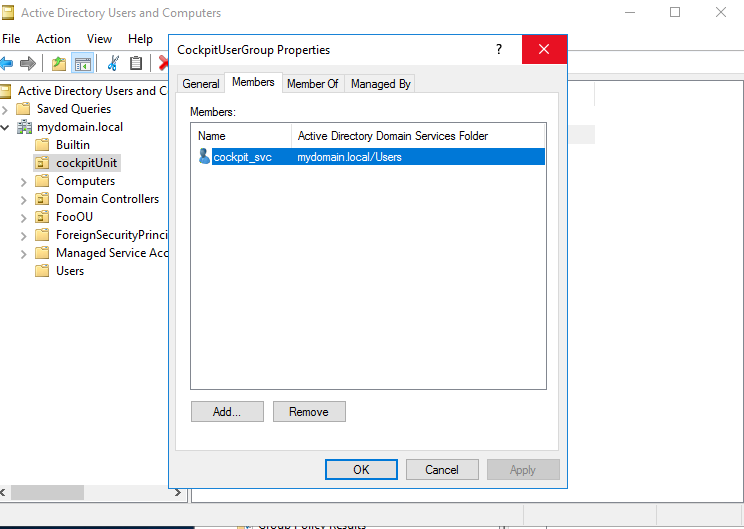Open the Help menu
Image resolution: width=744 pixels, height=529 pixels.
coord(140,39)
